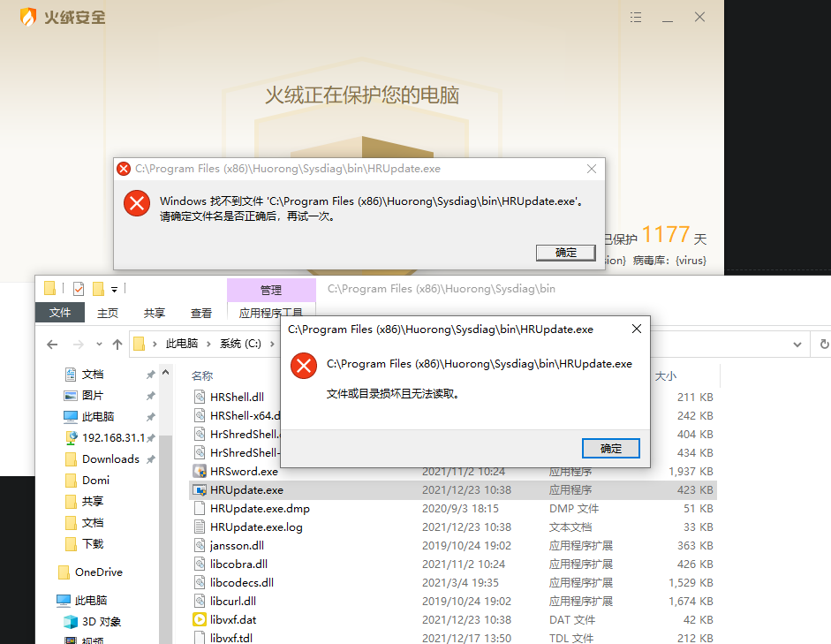The height and width of the screenshot is (644, 831).
Task: Open recent locations dropdown arrow
Action: (x=99, y=345)
